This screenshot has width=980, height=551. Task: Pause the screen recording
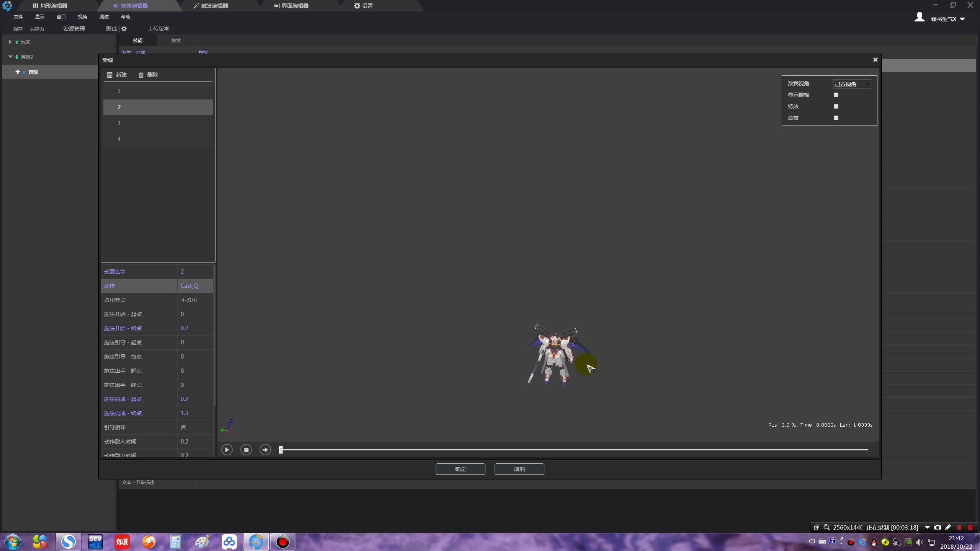[959, 527]
